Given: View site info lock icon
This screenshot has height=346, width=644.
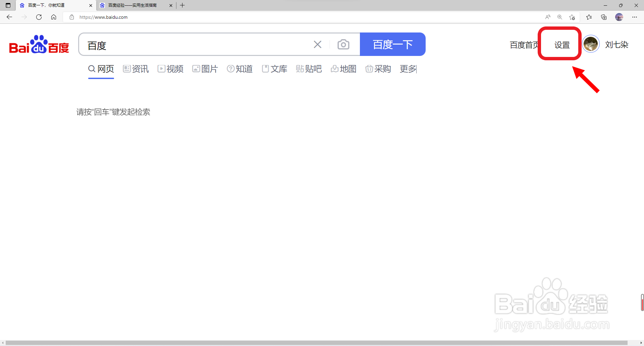Looking at the screenshot, I should click(x=71, y=17).
